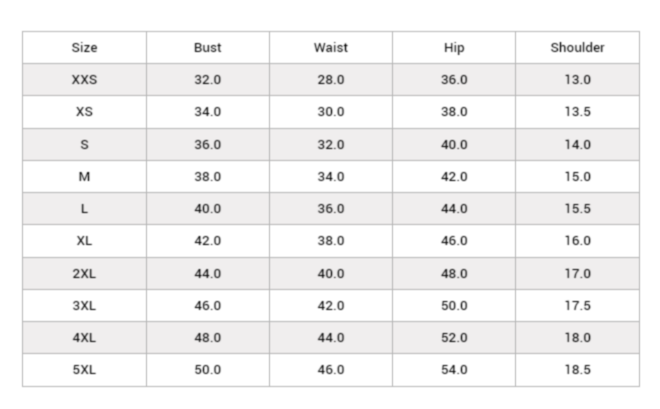Select the XS size row label
Viewport: 660px width, 409px height.
point(84,112)
